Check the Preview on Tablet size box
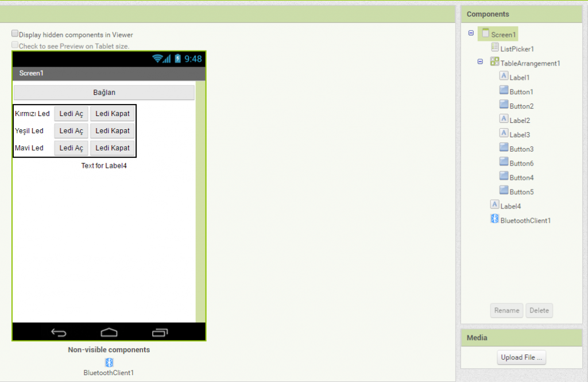The image size is (588, 382). point(16,45)
